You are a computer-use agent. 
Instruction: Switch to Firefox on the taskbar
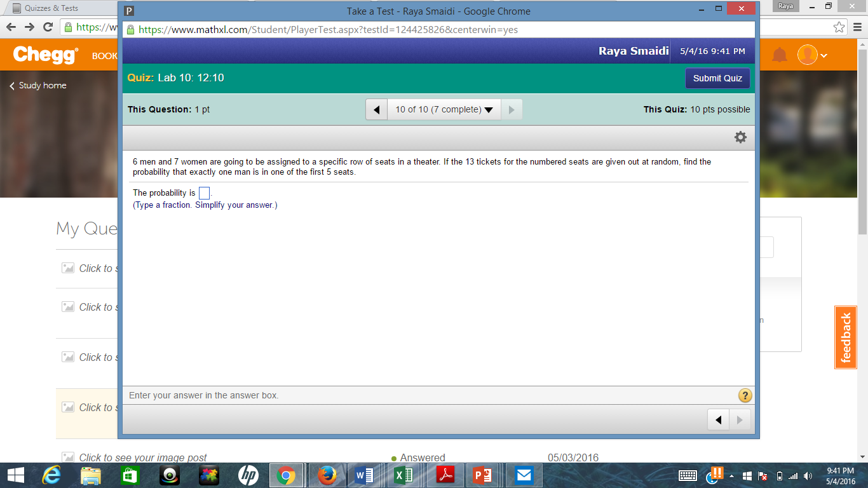pos(327,475)
